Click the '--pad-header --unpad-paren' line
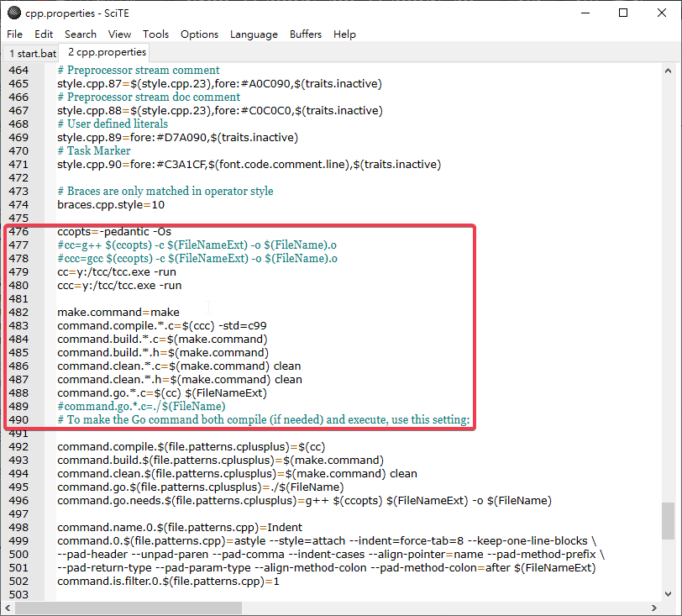The image size is (682, 616). [331, 555]
